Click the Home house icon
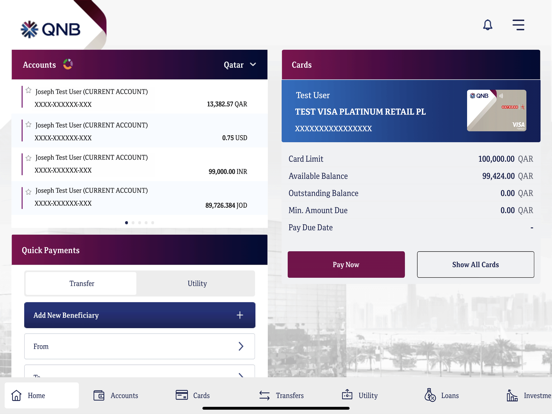Screen dimensions: 552x414 click(x=16, y=395)
